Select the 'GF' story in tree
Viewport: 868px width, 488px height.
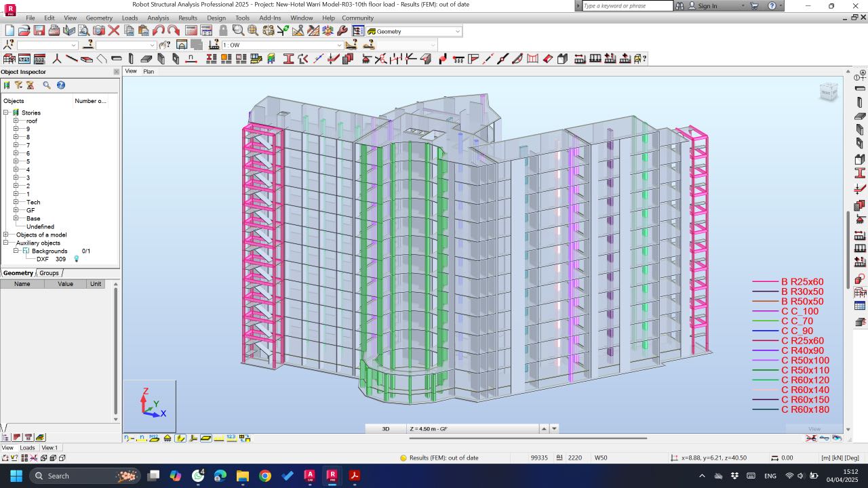[x=31, y=210]
